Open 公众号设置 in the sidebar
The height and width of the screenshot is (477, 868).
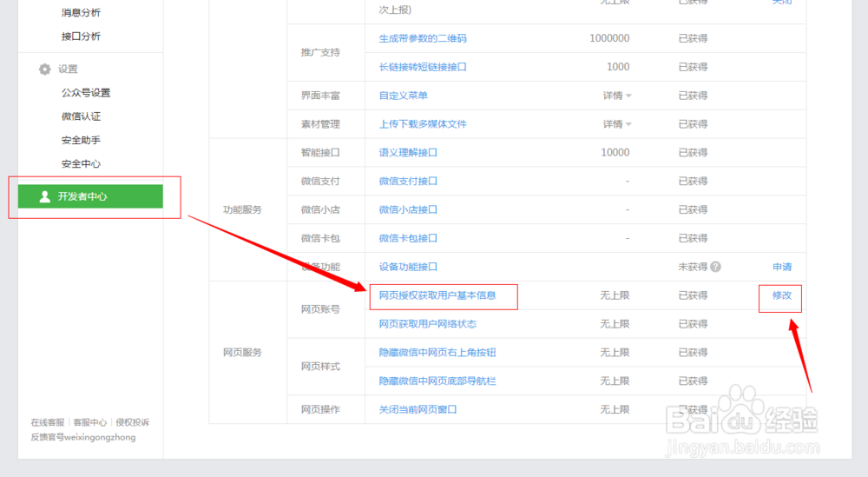(x=86, y=93)
